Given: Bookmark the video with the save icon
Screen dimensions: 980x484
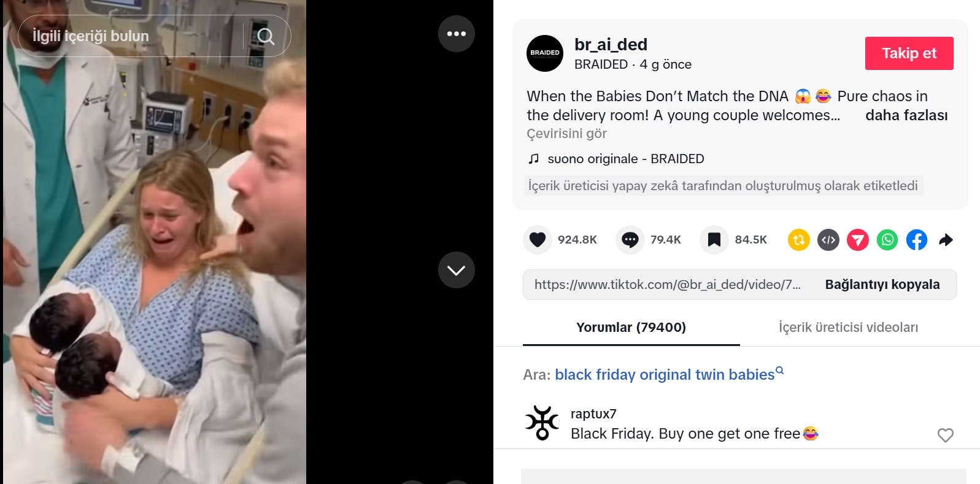Looking at the screenshot, I should click(x=714, y=240).
